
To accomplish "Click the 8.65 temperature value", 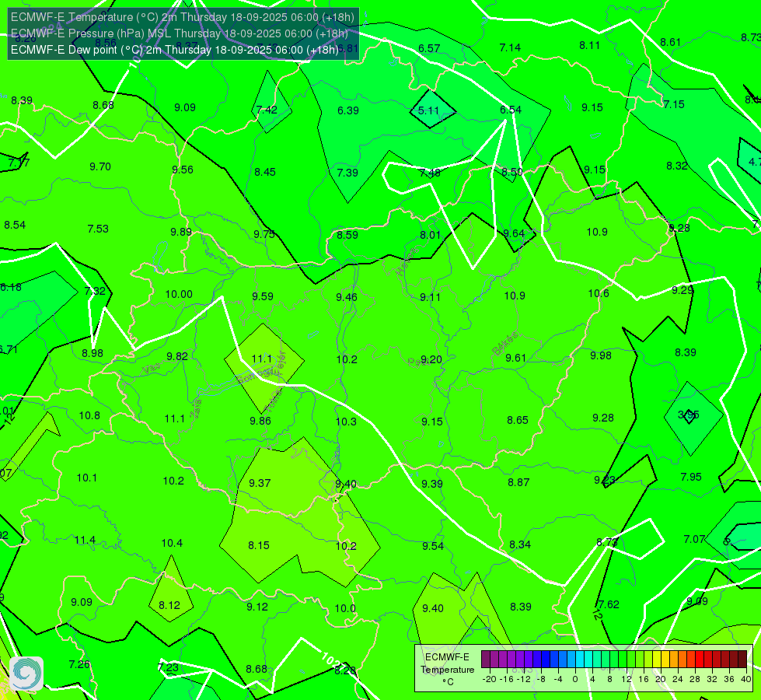I will click(518, 420).
